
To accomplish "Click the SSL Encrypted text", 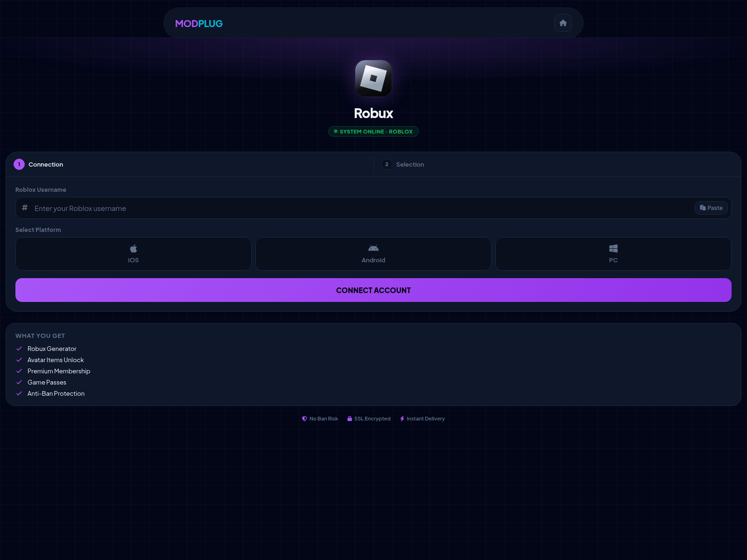I will pos(372,419).
